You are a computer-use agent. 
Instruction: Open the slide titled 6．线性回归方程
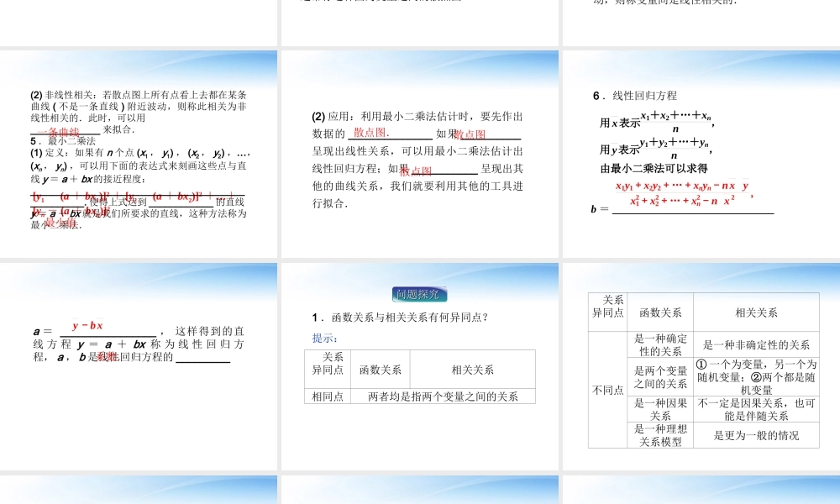[701, 155]
